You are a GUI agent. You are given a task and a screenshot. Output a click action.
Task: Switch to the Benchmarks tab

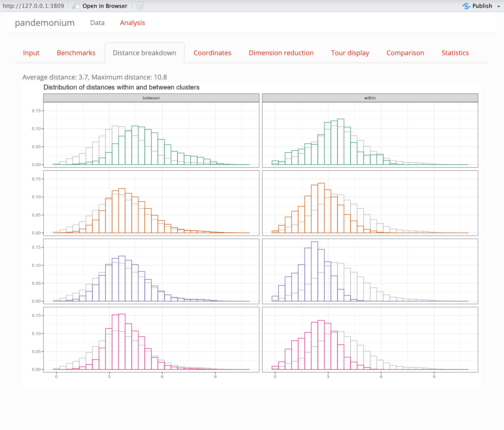pyautogui.click(x=76, y=53)
